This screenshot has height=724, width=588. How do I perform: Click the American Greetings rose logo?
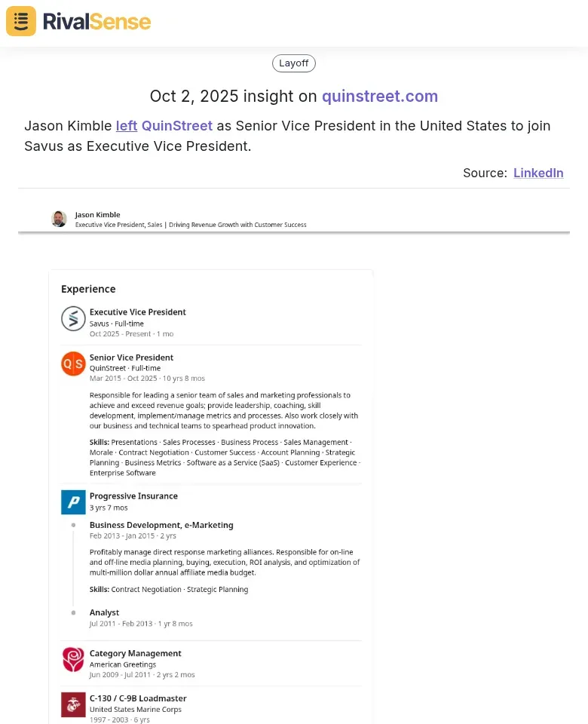[x=73, y=660]
